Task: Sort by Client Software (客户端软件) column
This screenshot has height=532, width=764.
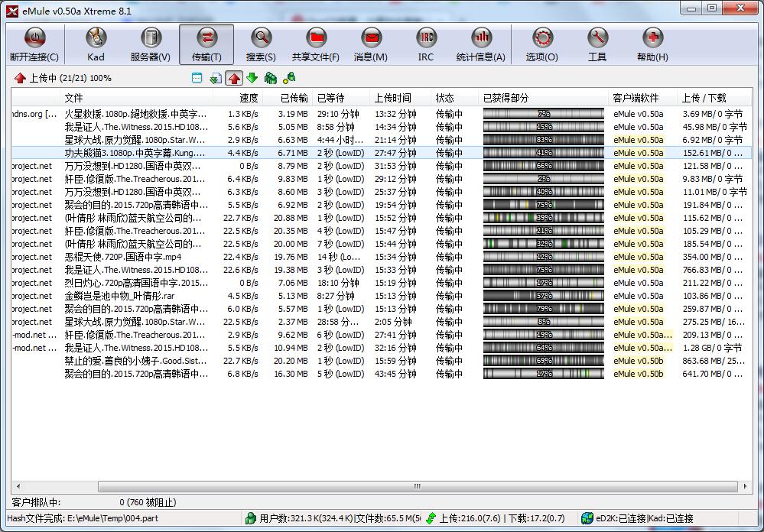Action: tap(642, 98)
